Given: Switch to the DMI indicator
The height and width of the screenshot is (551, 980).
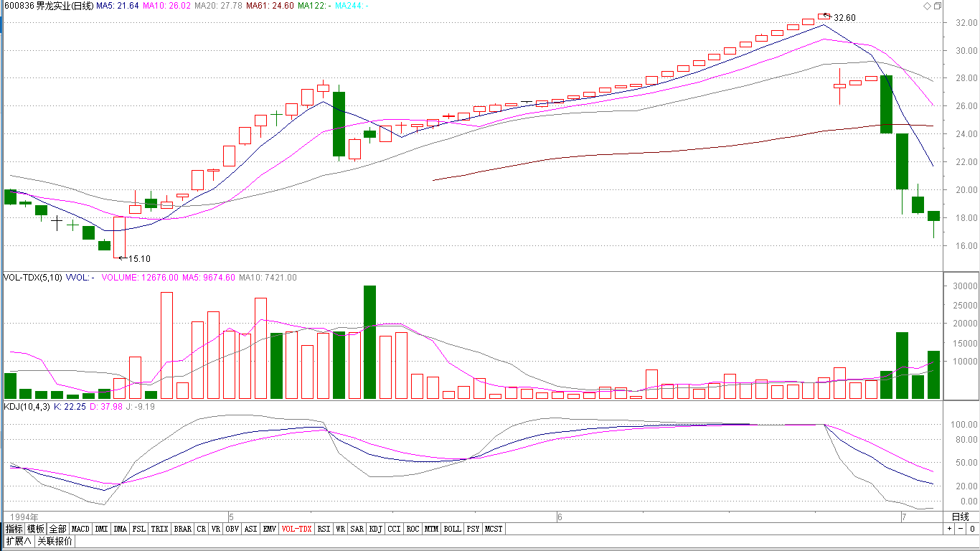Looking at the screenshot, I should click(101, 529).
